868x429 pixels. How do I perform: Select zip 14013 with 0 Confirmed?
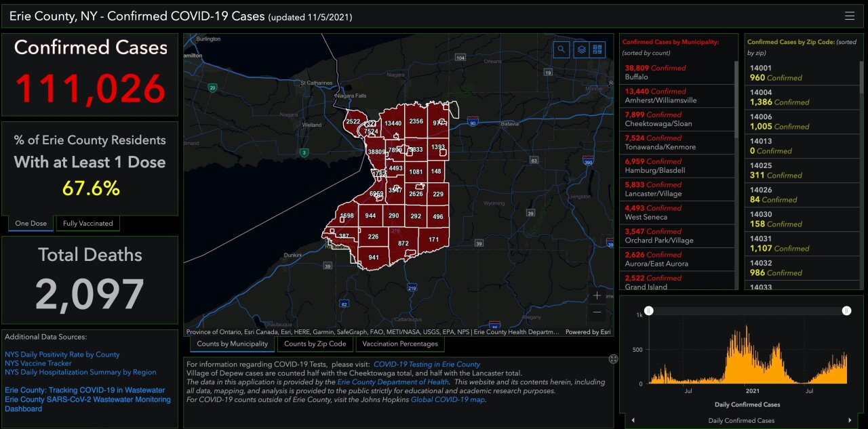pyautogui.click(x=803, y=146)
